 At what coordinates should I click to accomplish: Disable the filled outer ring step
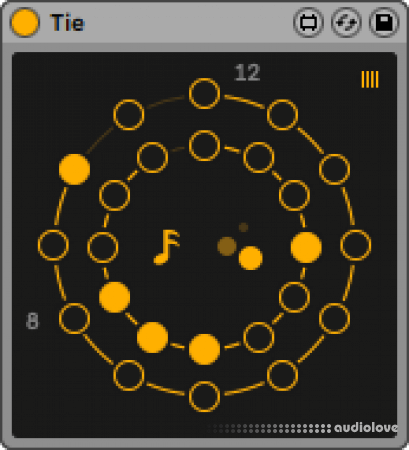click(74, 169)
